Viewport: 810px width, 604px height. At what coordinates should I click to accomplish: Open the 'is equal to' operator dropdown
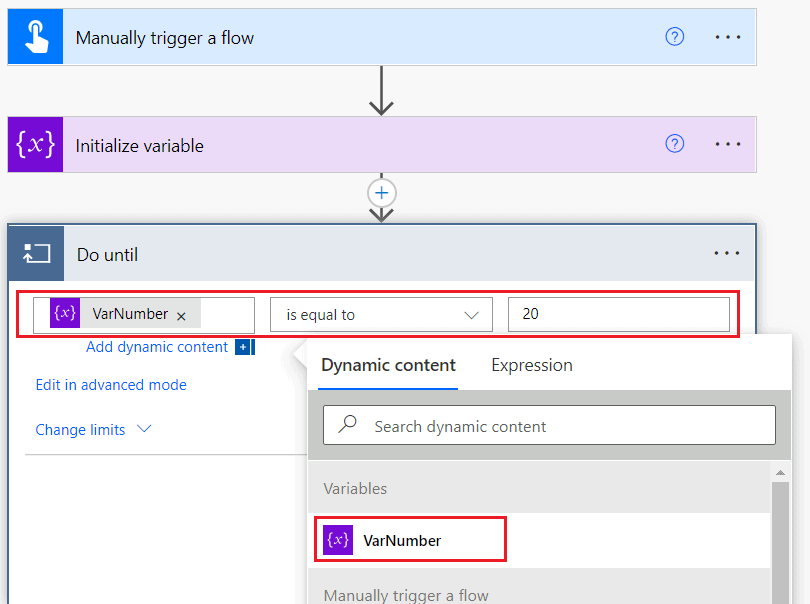(x=381, y=315)
